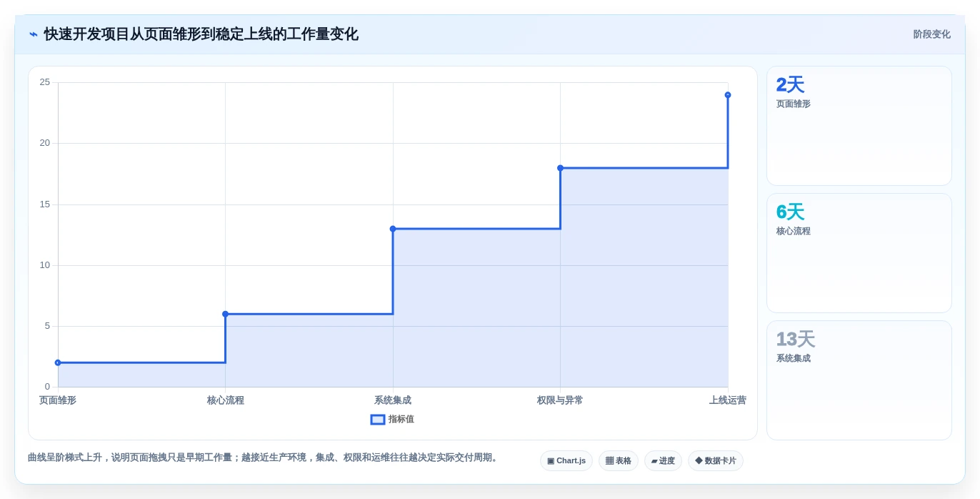Click the 权限与异常 x-axis label
980x499 pixels.
click(x=560, y=400)
